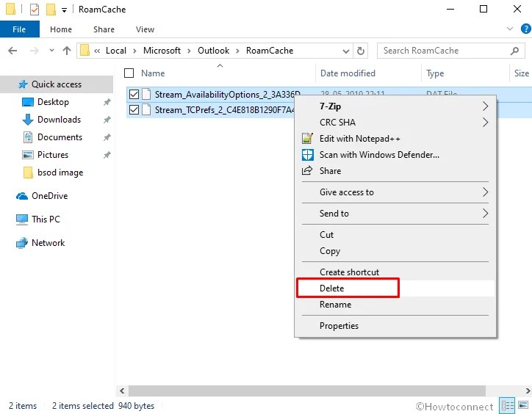This screenshot has height=414, width=532.
Task: Unpin Downloads using its pin icon
Action: [107, 120]
